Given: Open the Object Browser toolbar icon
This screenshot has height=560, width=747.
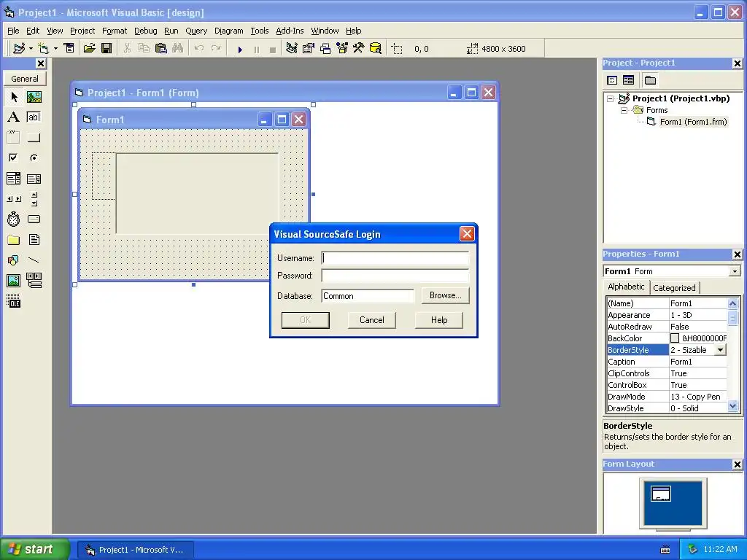Looking at the screenshot, I should coord(342,48).
